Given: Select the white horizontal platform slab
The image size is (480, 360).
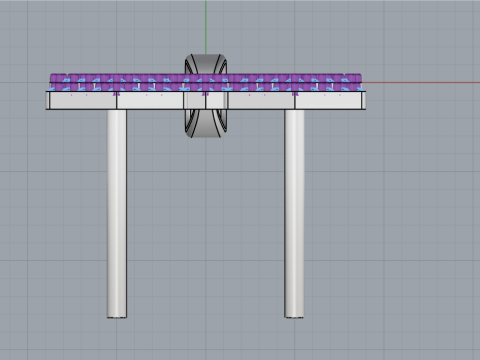Looking at the screenshot, I should pos(206,100).
